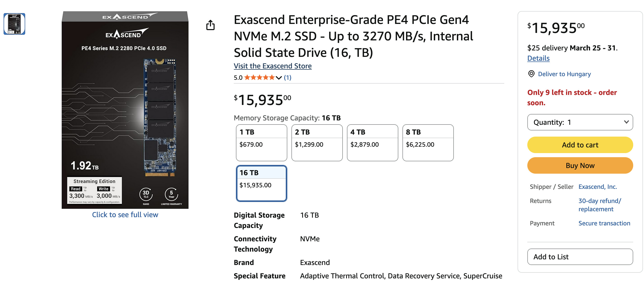Visit the Exascend Store link
644x283 pixels.
[x=272, y=66]
